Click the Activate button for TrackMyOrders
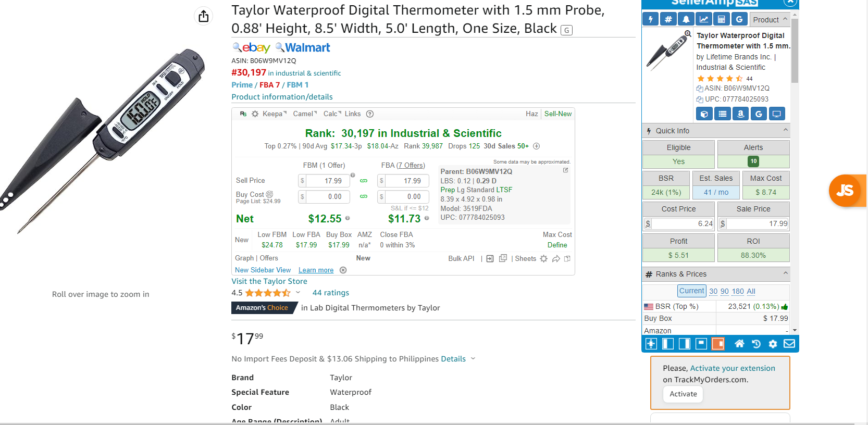 coord(683,394)
